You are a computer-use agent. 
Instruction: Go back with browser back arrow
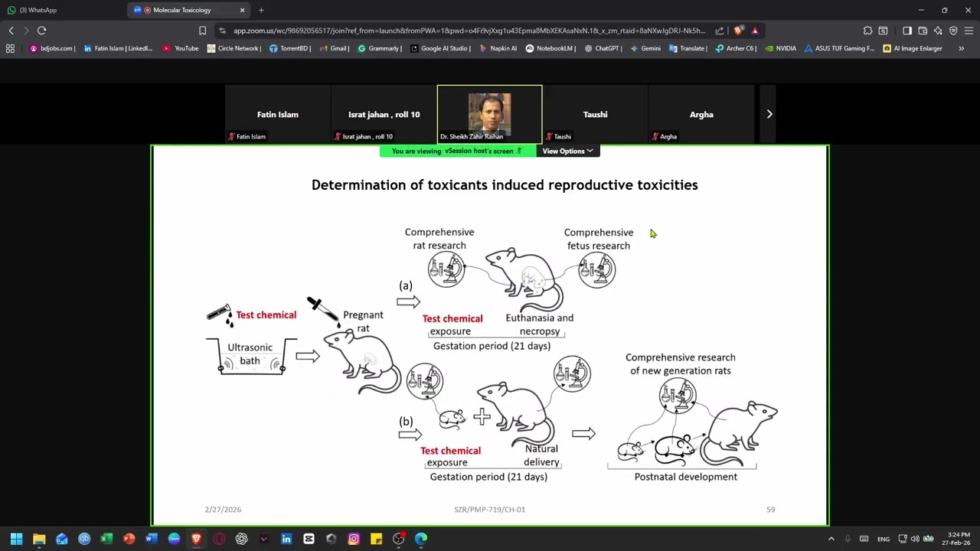11,31
